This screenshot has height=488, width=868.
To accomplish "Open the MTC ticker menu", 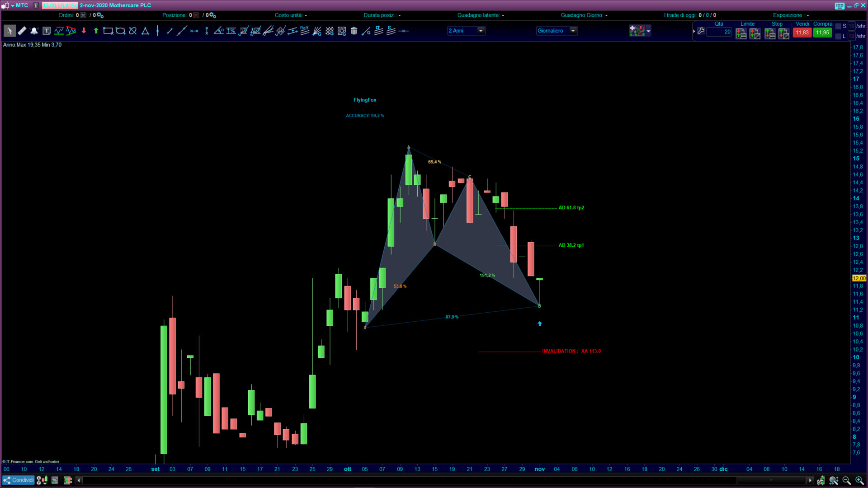I will [18, 5].
